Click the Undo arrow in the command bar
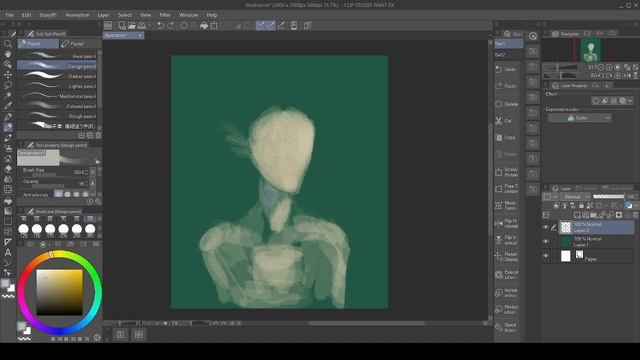 pyautogui.click(x=160, y=26)
